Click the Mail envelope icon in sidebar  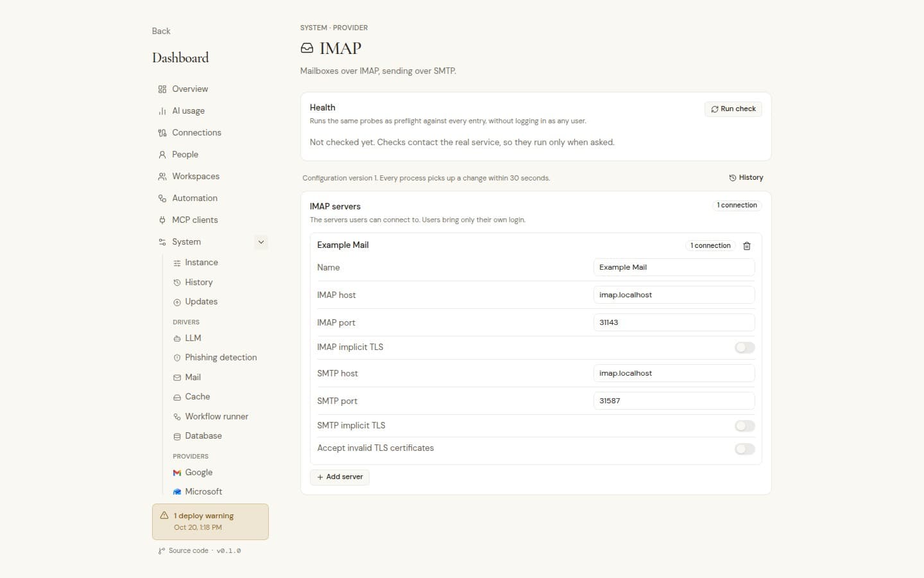177,378
